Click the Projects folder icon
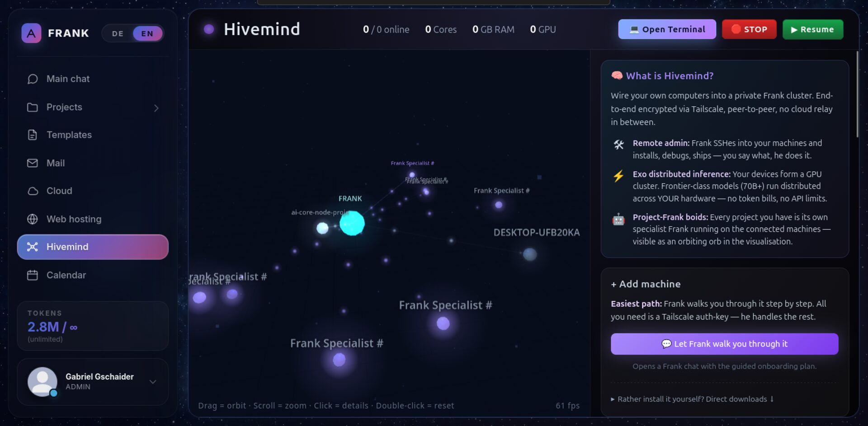Screen dimensions: 868x426 pyautogui.click(x=33, y=107)
